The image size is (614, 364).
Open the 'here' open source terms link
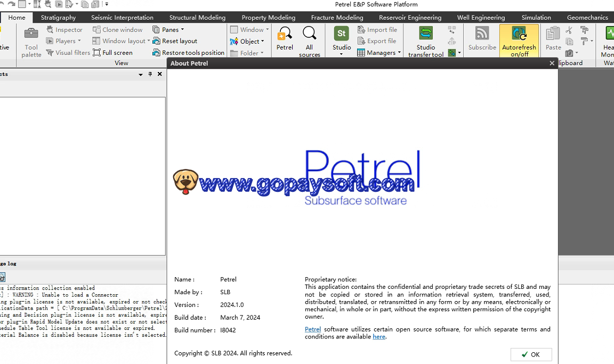point(378,337)
